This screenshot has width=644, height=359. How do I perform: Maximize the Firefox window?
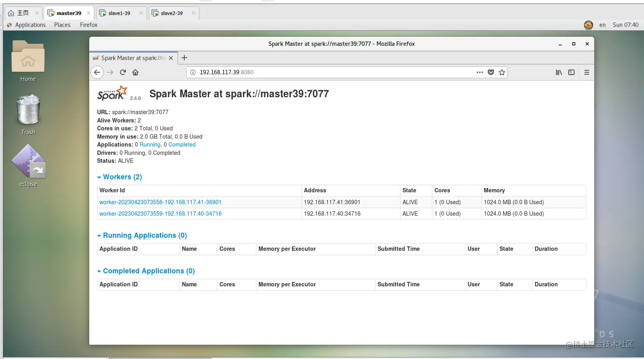coord(574,44)
